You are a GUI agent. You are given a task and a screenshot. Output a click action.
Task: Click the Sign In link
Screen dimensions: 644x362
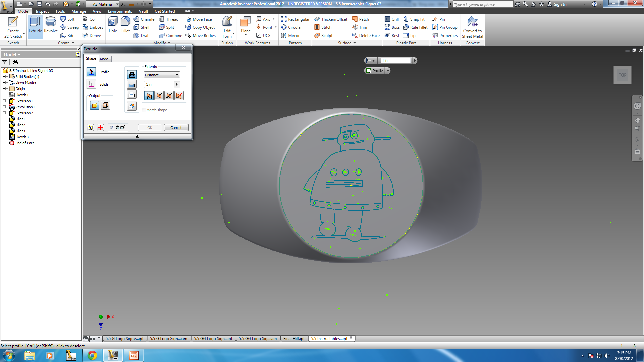(557, 4)
